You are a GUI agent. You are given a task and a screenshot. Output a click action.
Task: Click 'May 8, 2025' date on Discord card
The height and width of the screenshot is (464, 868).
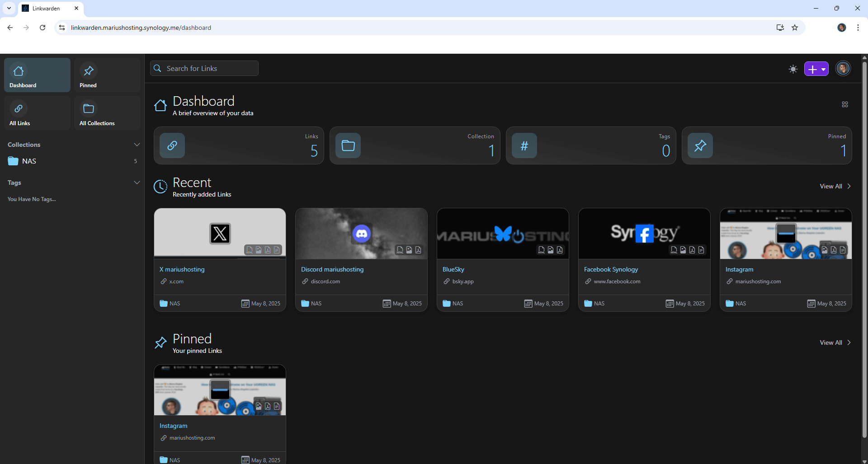(402, 304)
